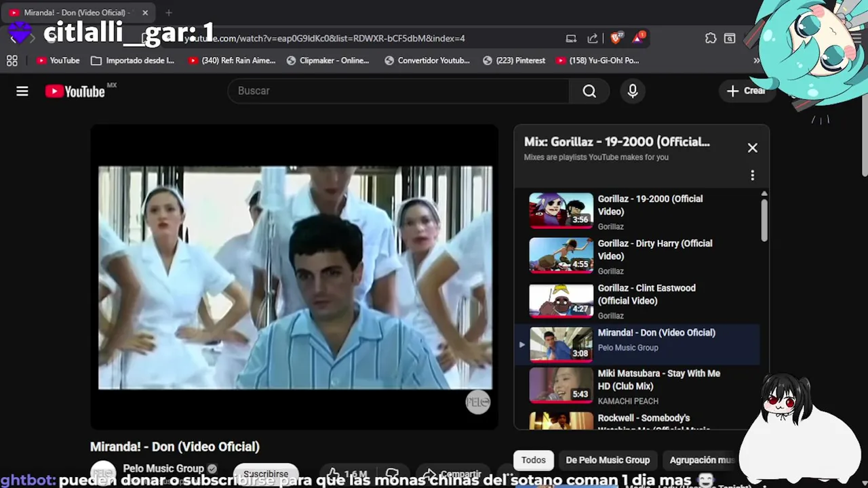The height and width of the screenshot is (488, 868).
Task: Open a new browser tab with plus
Action: pyautogui.click(x=169, y=13)
